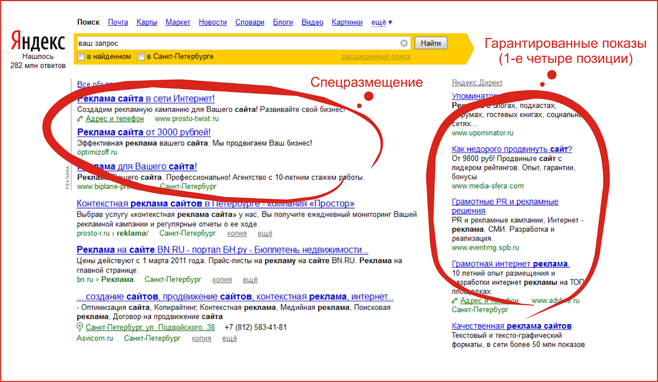Open 'ещё' link for the bn.ru result
The height and width of the screenshot is (382, 658).
pyautogui.click(x=250, y=280)
